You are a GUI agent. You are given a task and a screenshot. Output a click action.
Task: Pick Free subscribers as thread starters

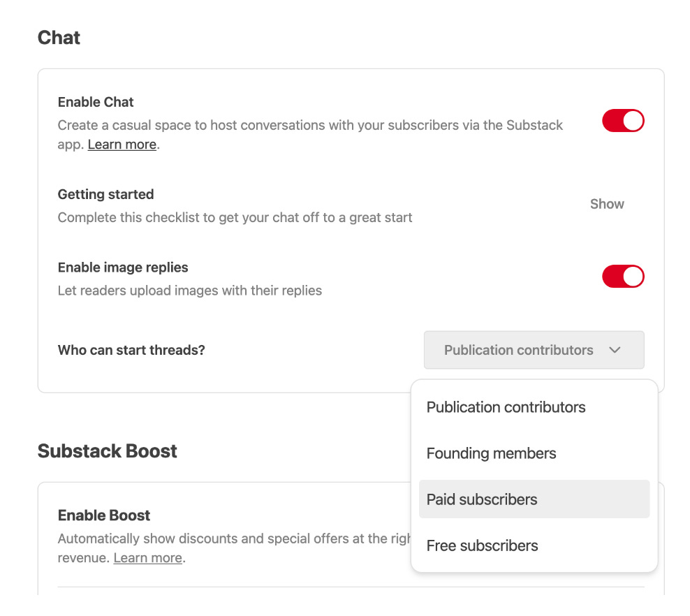[482, 545]
